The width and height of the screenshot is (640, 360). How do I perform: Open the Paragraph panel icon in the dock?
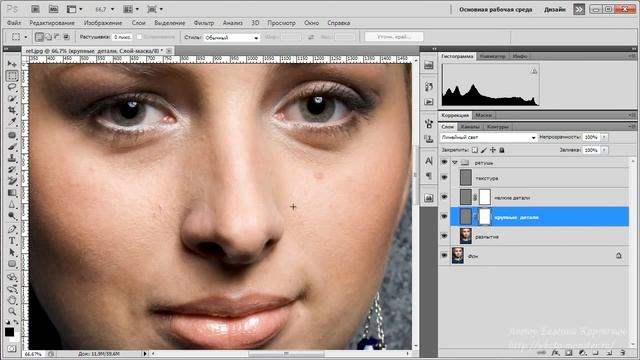[429, 176]
